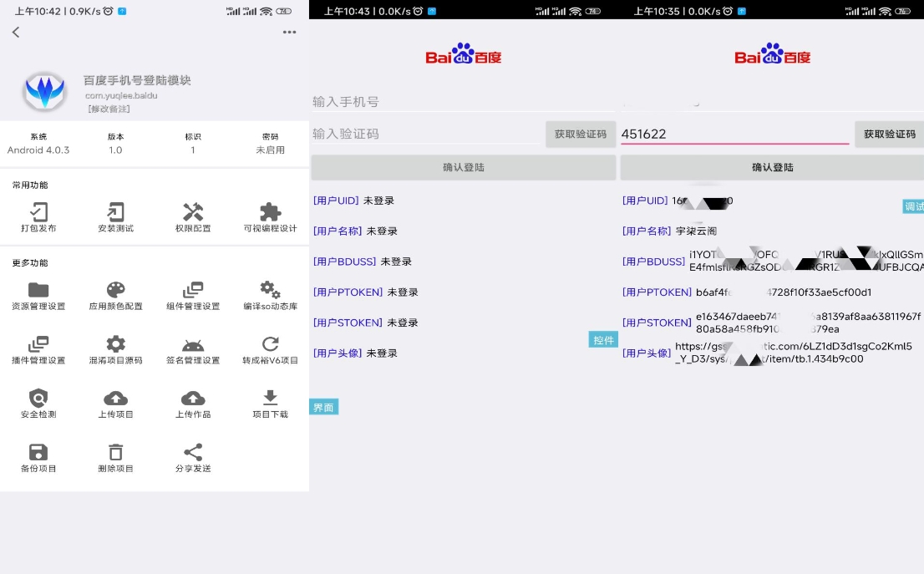Open 备份项目 backup project tool
The image size is (924, 574).
point(40,457)
